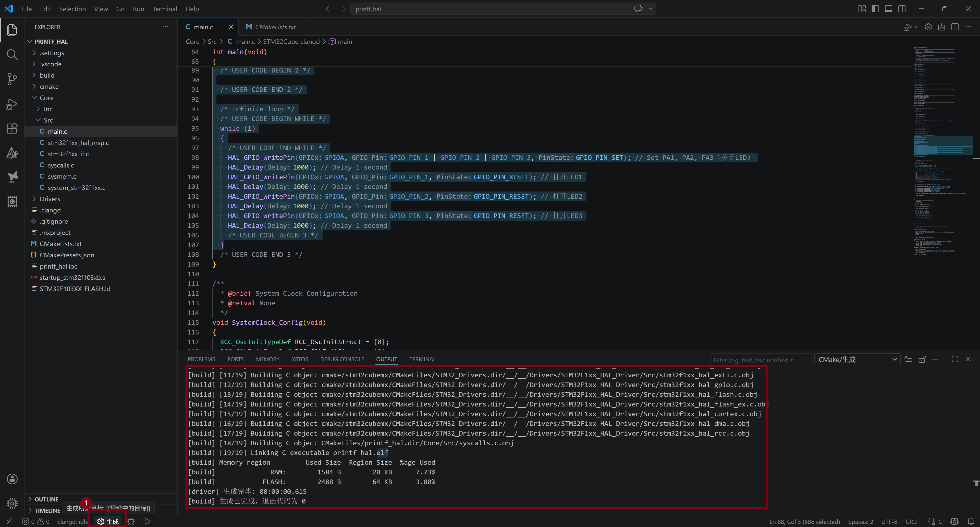Open the chip peripheral view above Accounts icon
This screenshot has width=980, height=527.
click(12, 202)
